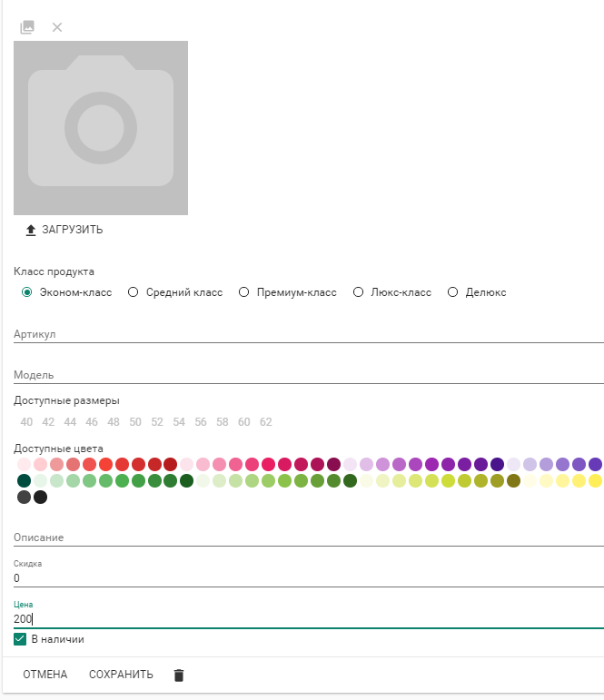
Task: Focus the Артикул input field
Action: point(308,334)
